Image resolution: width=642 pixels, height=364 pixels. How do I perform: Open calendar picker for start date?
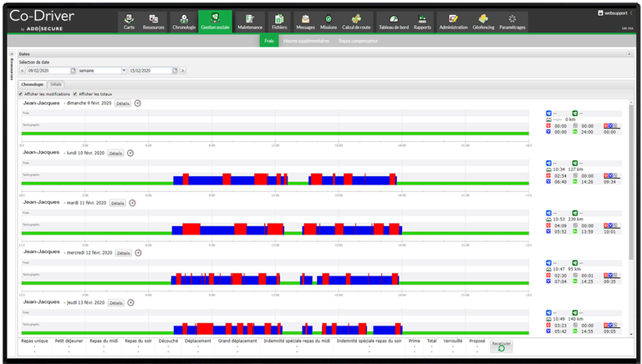point(74,70)
